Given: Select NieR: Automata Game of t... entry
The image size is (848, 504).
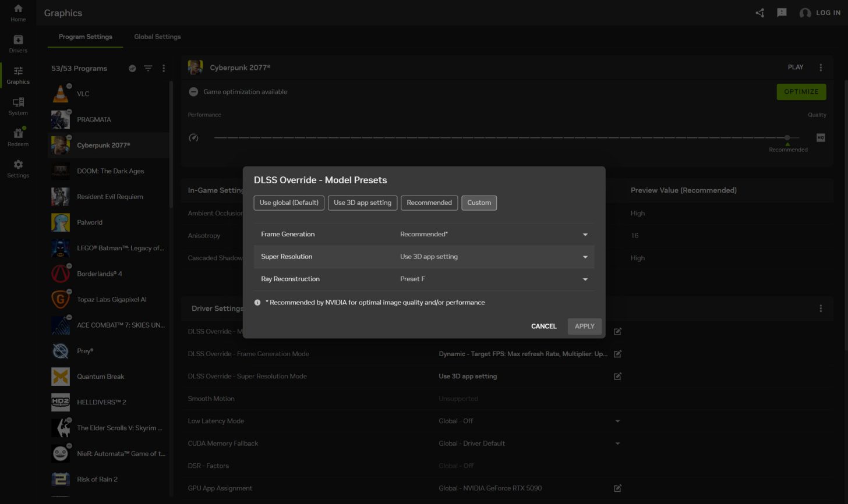Looking at the screenshot, I should point(108,453).
